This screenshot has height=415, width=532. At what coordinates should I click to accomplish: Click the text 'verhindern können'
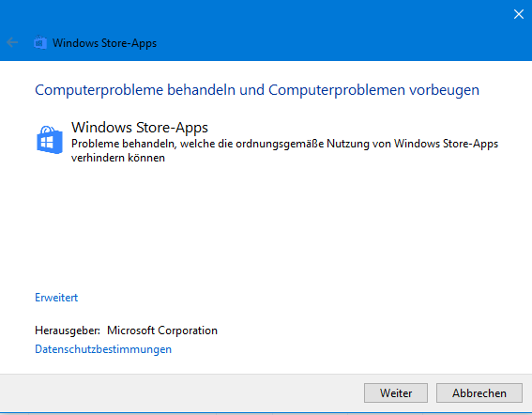tap(118, 158)
